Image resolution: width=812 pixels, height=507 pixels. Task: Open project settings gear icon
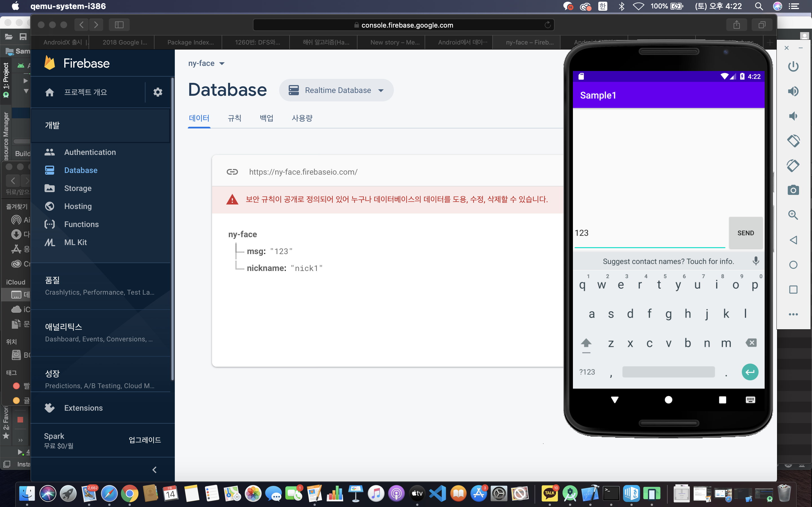[x=158, y=92]
